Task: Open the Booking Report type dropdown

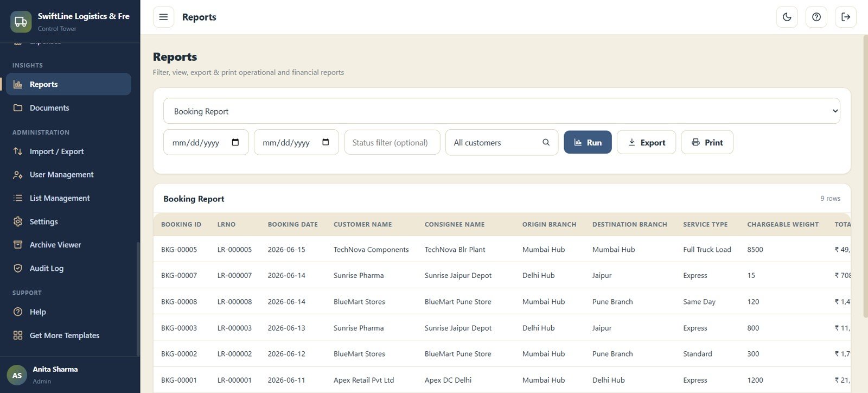Action: (502, 111)
